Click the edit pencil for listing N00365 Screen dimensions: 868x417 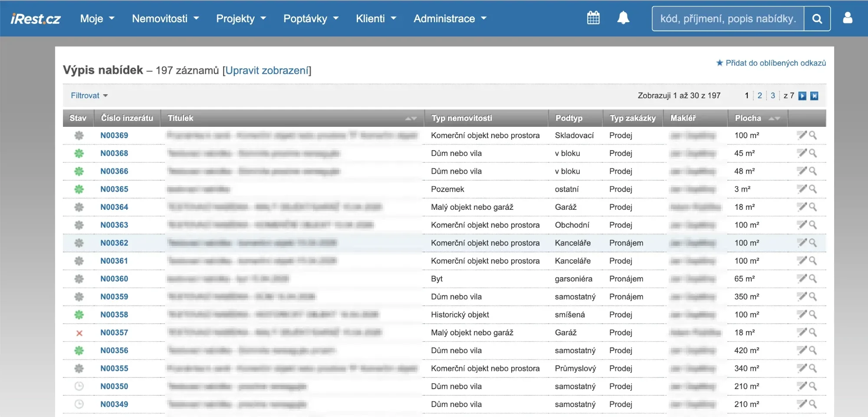pyautogui.click(x=802, y=189)
